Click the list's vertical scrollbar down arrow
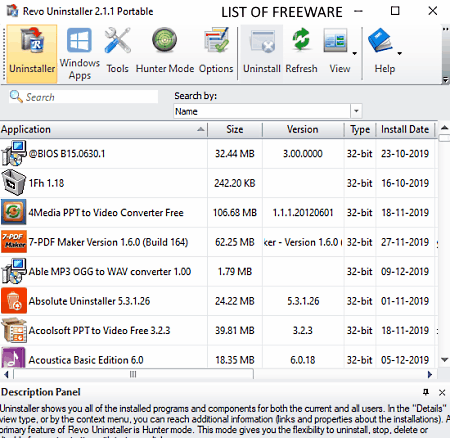Image resolution: width=450 pixels, height=438 pixels. click(444, 360)
